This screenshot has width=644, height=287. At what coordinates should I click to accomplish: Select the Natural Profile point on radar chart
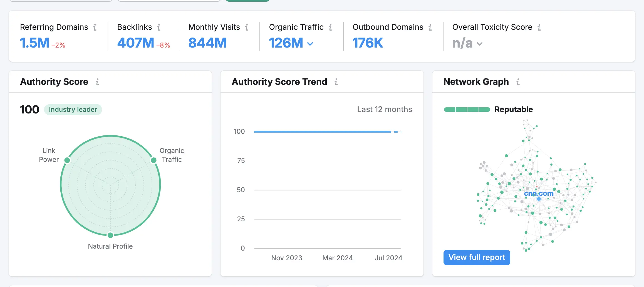click(x=110, y=235)
